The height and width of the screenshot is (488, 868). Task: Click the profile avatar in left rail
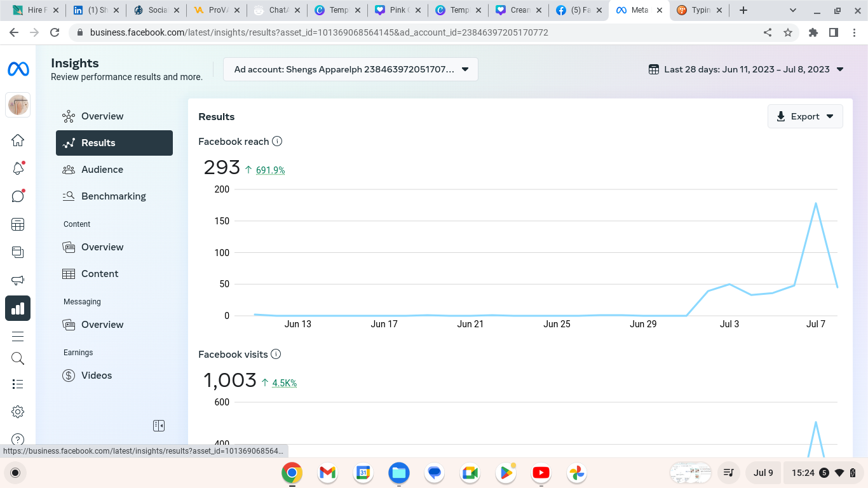[x=18, y=105]
